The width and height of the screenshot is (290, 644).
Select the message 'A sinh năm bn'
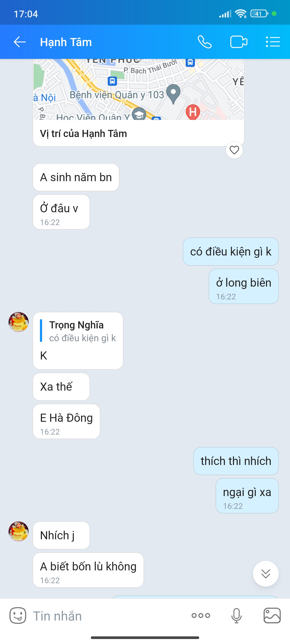point(76,177)
